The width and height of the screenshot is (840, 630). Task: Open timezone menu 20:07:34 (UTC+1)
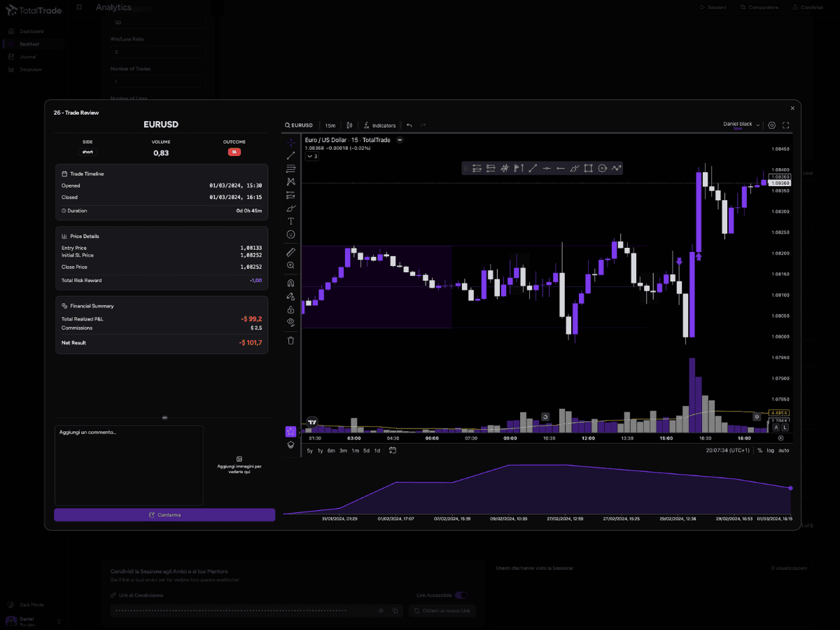(728, 450)
